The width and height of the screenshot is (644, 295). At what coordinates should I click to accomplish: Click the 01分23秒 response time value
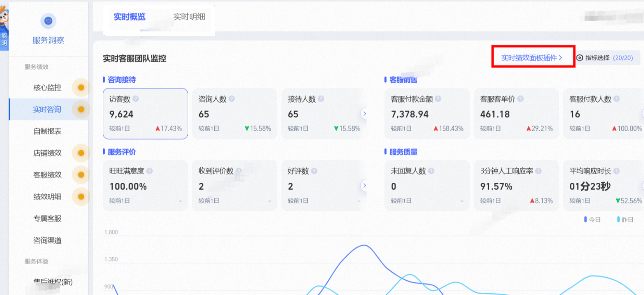coord(590,187)
